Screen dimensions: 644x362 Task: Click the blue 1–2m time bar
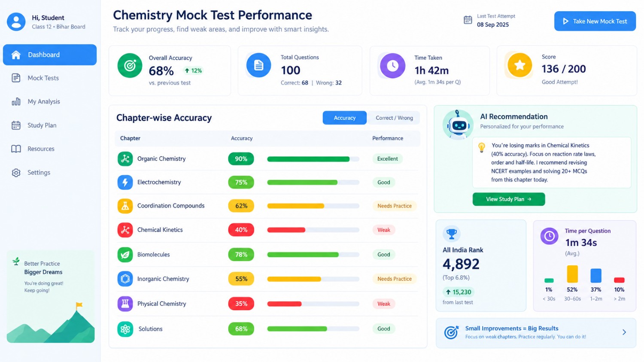click(596, 275)
